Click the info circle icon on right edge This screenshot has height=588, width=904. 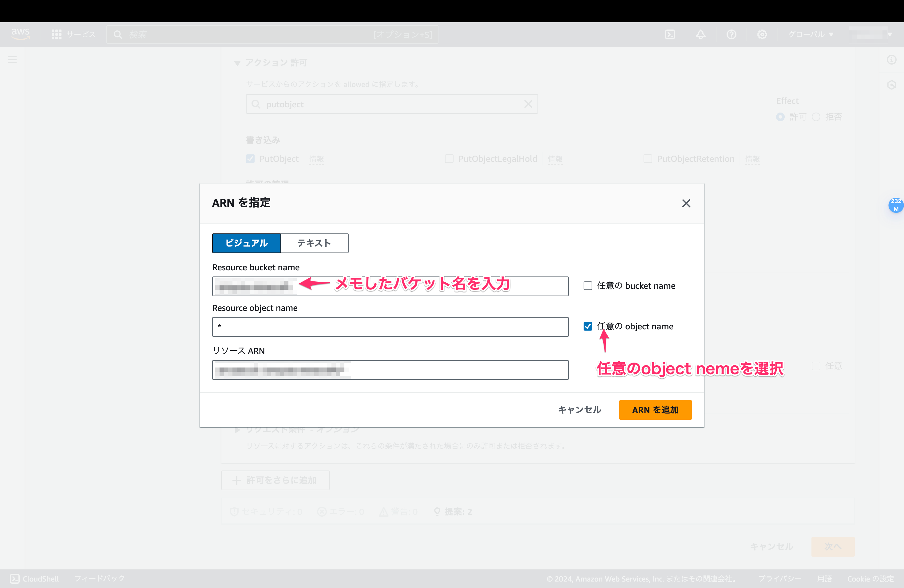pos(892,60)
